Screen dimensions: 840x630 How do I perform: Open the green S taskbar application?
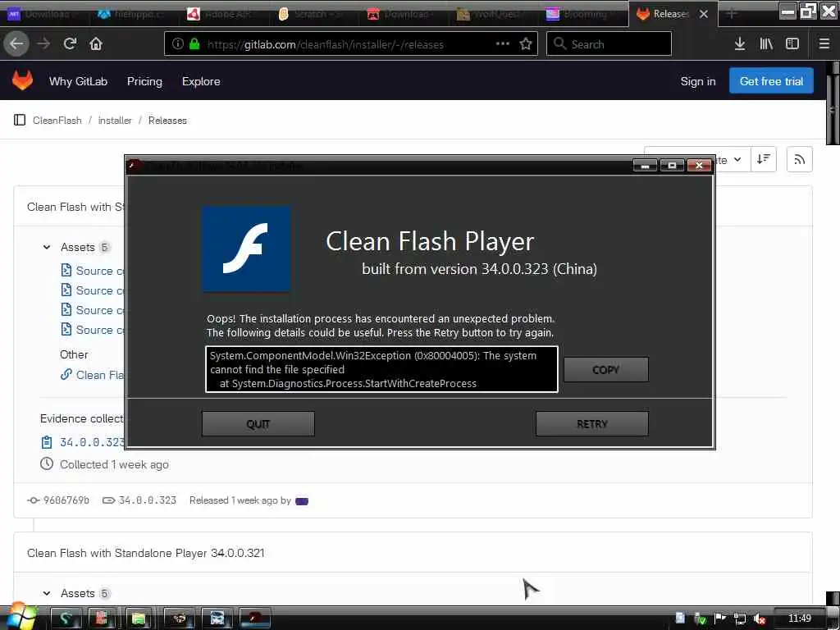coord(66,619)
